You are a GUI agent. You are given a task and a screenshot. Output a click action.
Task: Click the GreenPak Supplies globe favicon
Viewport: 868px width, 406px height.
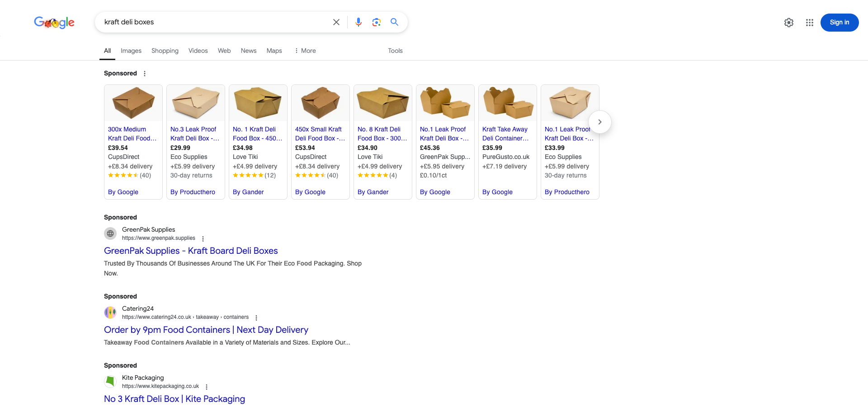(x=110, y=233)
